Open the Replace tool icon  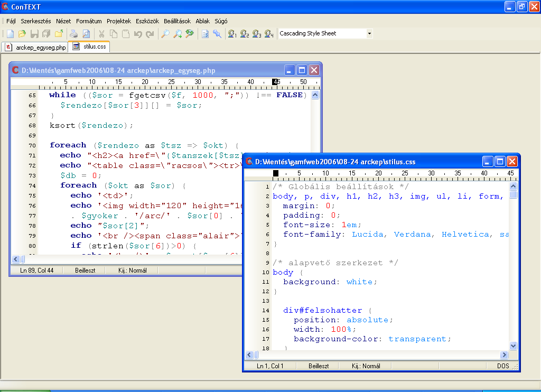[190, 33]
